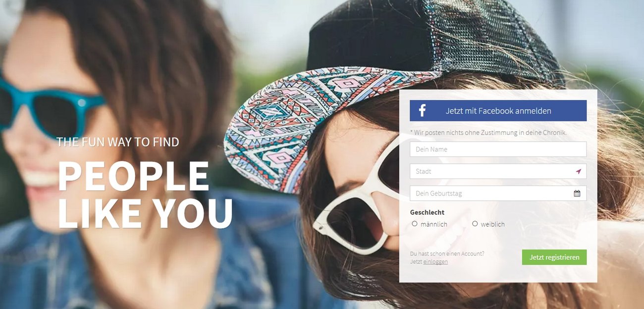Use the location arrow icon in Stadt field

pyautogui.click(x=578, y=171)
